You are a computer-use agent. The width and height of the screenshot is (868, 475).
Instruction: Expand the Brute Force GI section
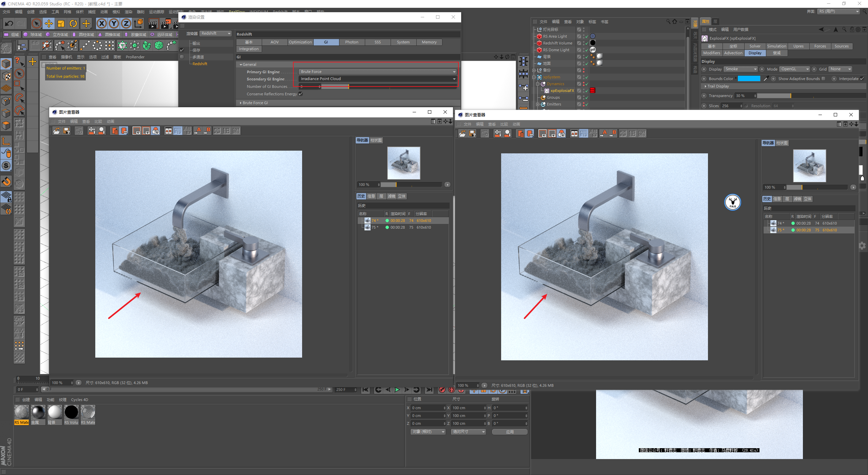(255, 103)
